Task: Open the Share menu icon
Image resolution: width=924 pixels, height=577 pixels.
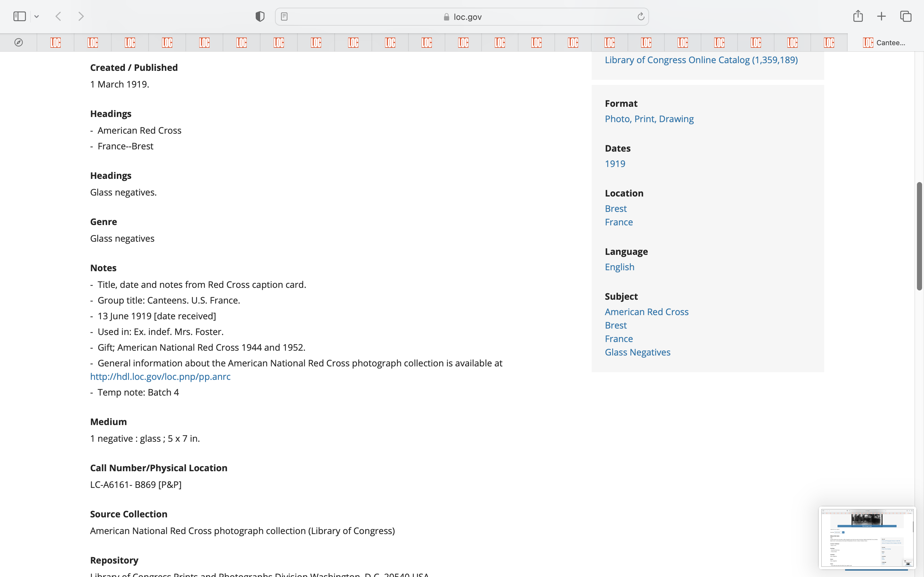Action: tap(858, 16)
